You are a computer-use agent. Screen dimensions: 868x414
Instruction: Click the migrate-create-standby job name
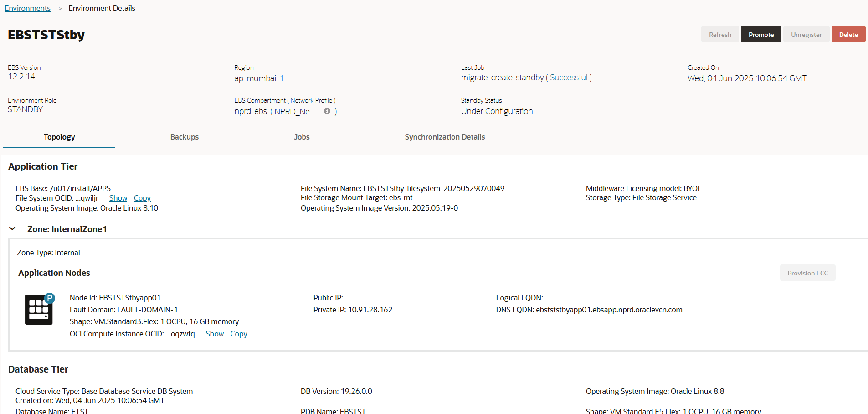(502, 78)
